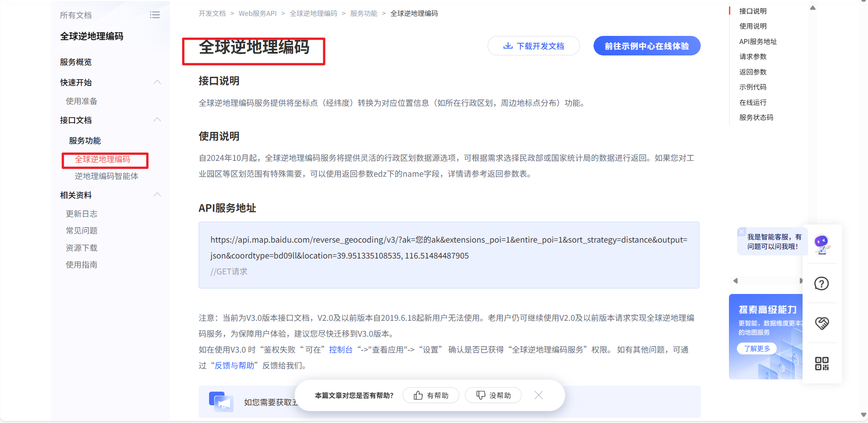
Task: Jump to 服务状态码 in the page outline
Action: pyautogui.click(x=756, y=118)
